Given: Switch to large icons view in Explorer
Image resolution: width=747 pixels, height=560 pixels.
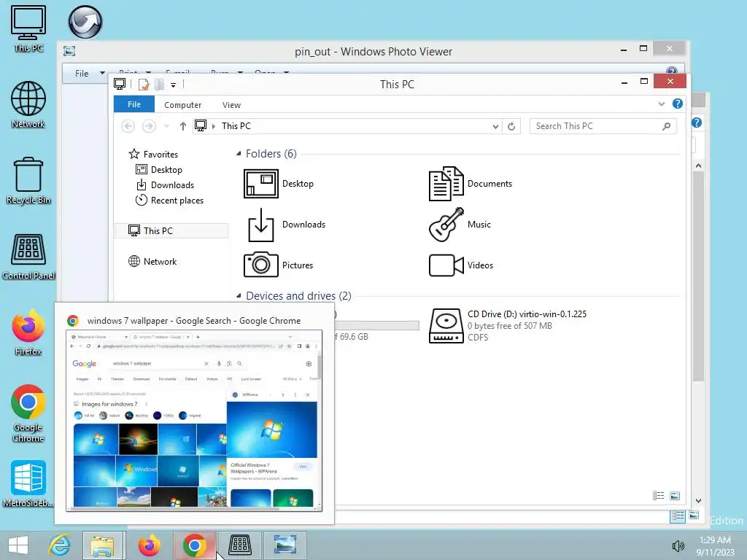Looking at the screenshot, I should (x=675, y=496).
